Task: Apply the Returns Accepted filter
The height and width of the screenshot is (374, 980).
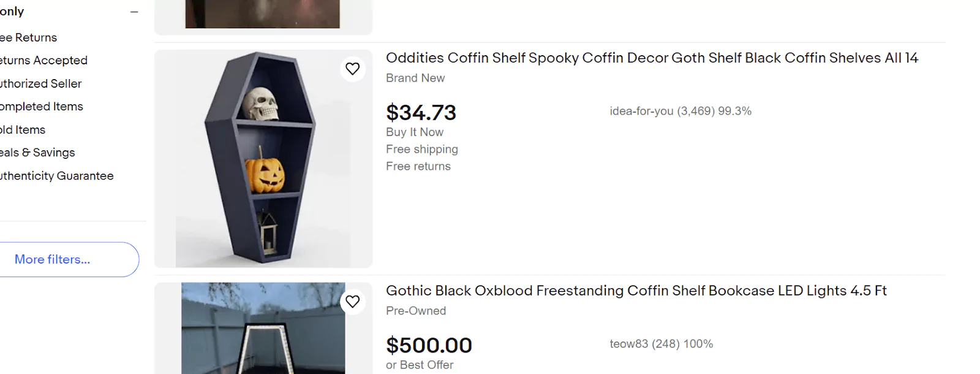Action: pos(43,60)
